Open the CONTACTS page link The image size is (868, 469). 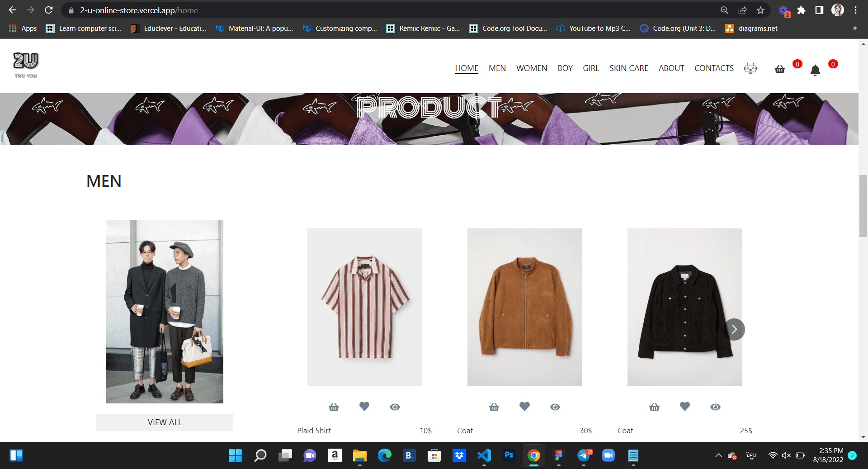click(714, 68)
